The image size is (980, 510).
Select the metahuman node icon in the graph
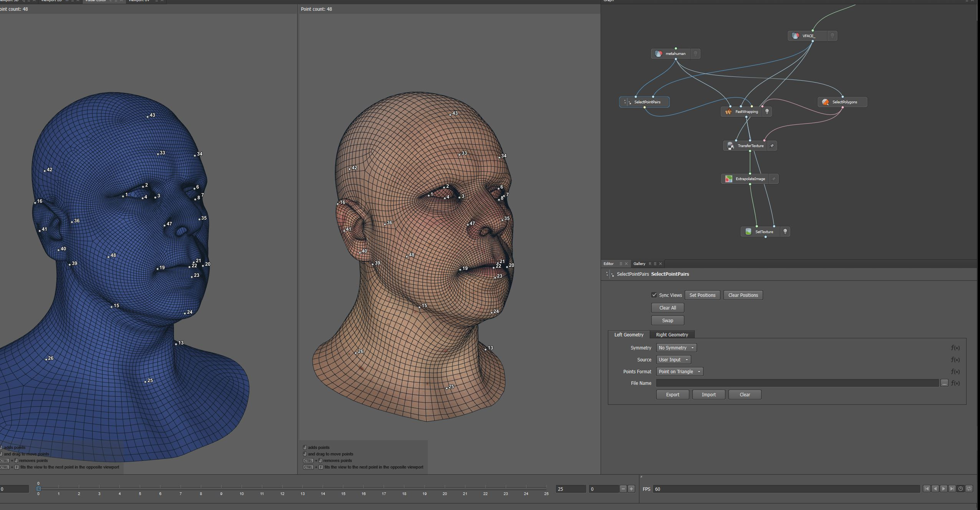pyautogui.click(x=659, y=54)
